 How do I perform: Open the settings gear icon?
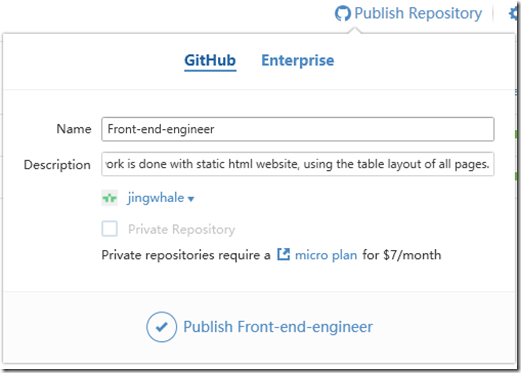click(x=514, y=14)
